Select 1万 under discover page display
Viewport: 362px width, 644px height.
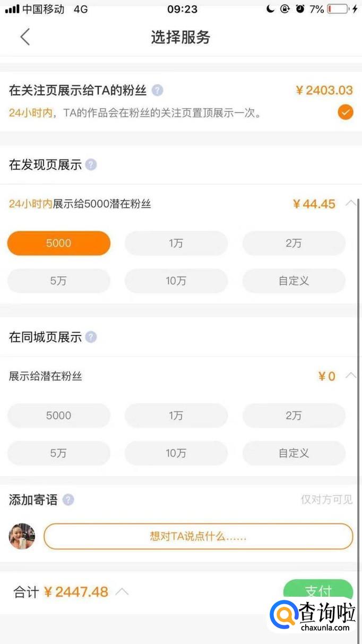176,243
